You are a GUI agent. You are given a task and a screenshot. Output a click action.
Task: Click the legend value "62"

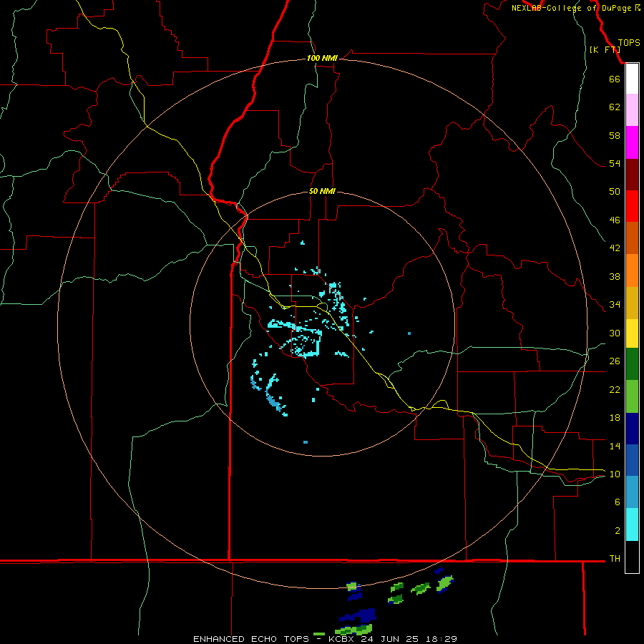tap(615, 107)
